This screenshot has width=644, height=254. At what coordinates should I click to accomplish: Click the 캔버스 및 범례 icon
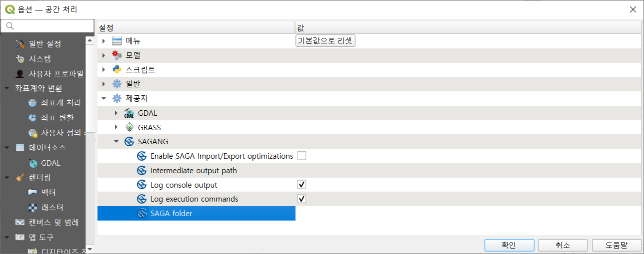tap(20, 223)
